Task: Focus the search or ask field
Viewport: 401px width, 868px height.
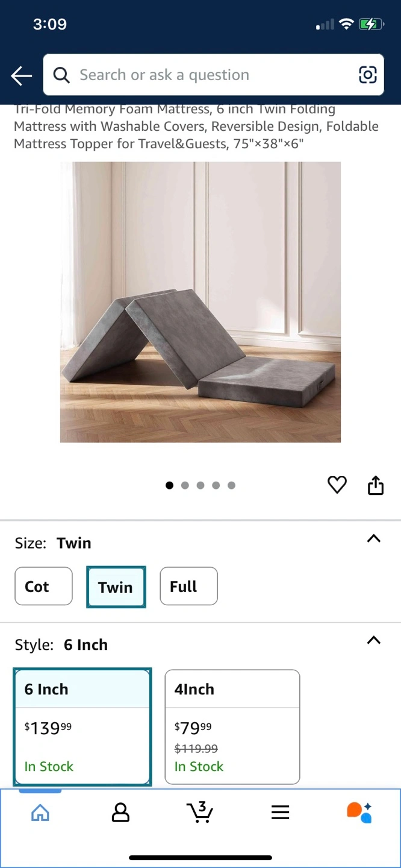Action: pyautogui.click(x=213, y=75)
